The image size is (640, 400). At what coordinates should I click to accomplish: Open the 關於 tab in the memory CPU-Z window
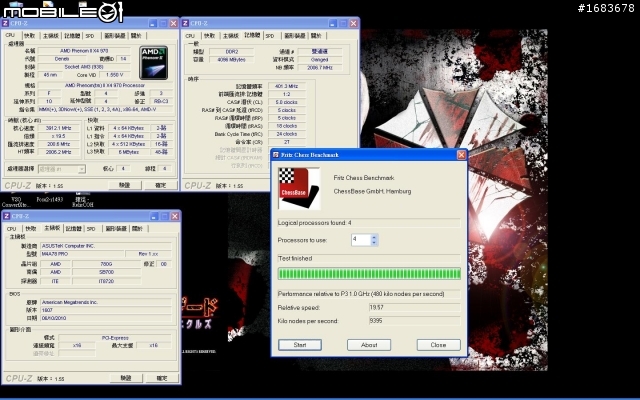[316, 36]
